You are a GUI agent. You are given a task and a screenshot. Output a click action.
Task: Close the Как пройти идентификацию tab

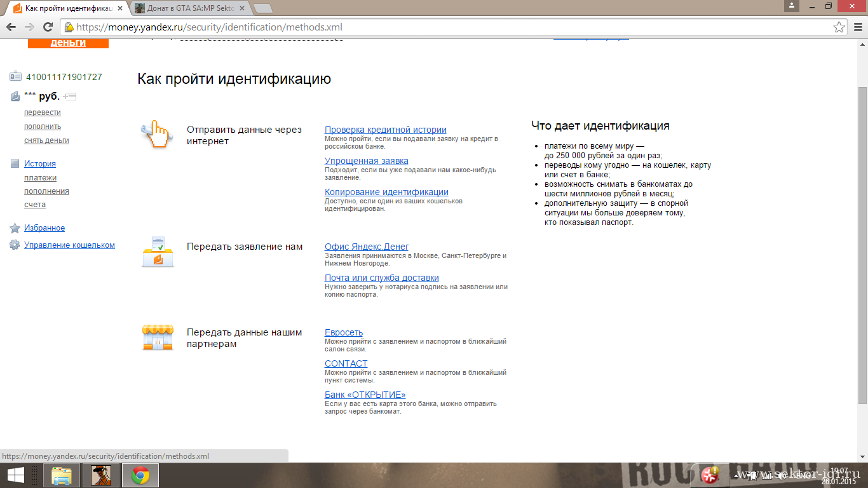point(120,8)
